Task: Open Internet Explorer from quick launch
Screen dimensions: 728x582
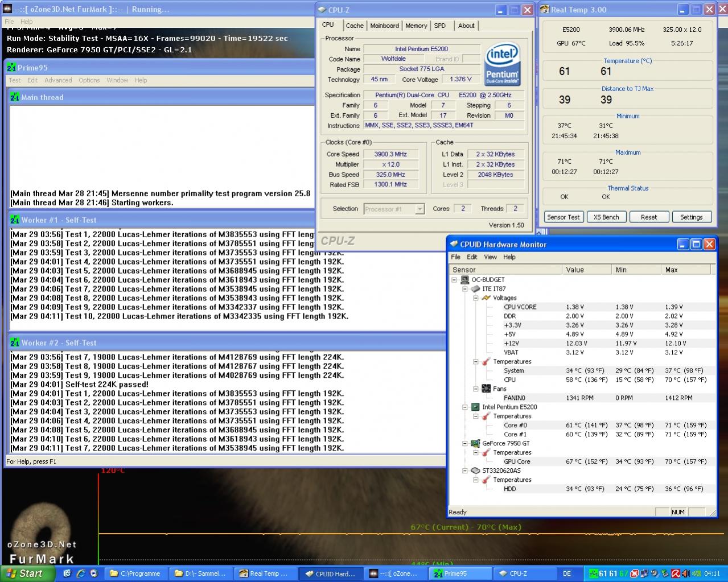Action: [x=80, y=573]
